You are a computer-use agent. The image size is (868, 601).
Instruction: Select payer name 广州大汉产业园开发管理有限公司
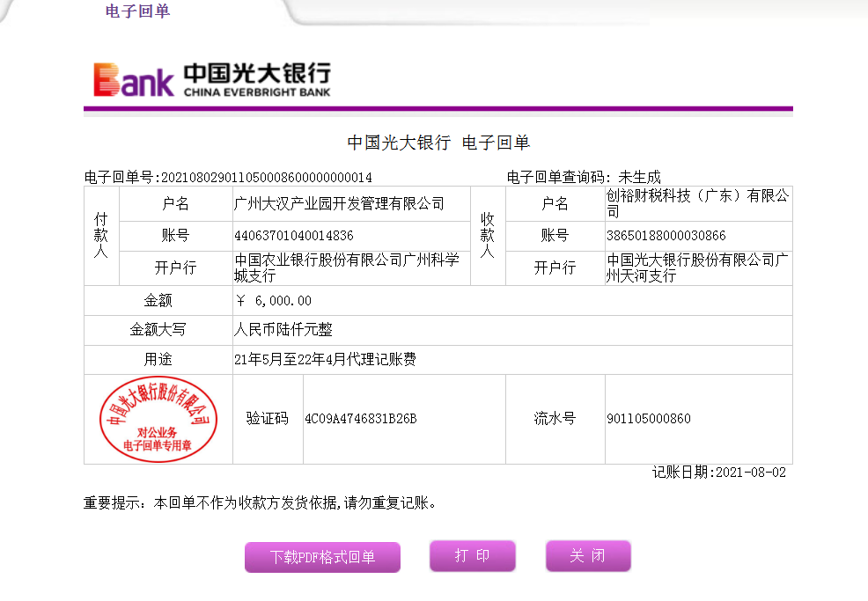pyautogui.click(x=339, y=203)
